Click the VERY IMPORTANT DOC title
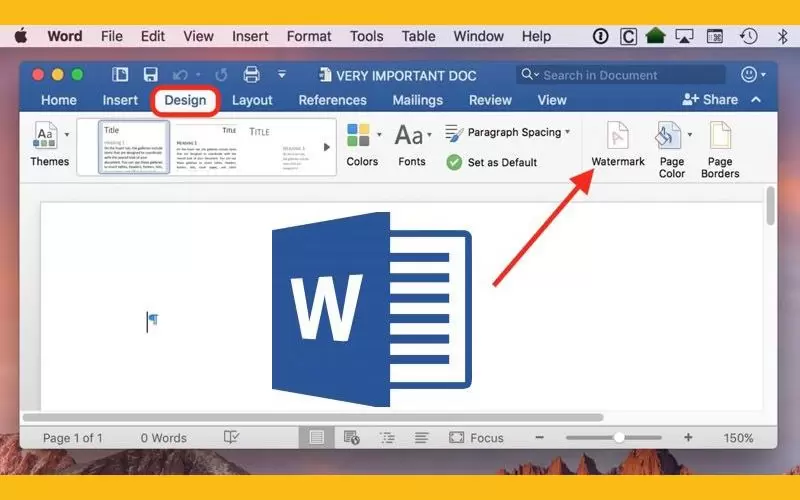Screen dimensions: 800x500 [406, 76]
